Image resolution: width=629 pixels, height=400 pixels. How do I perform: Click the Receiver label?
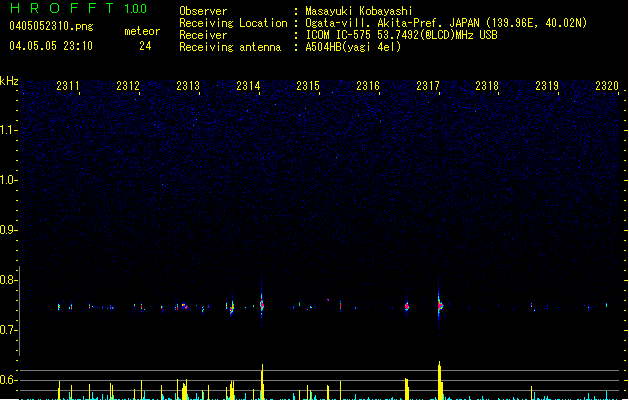[203, 35]
